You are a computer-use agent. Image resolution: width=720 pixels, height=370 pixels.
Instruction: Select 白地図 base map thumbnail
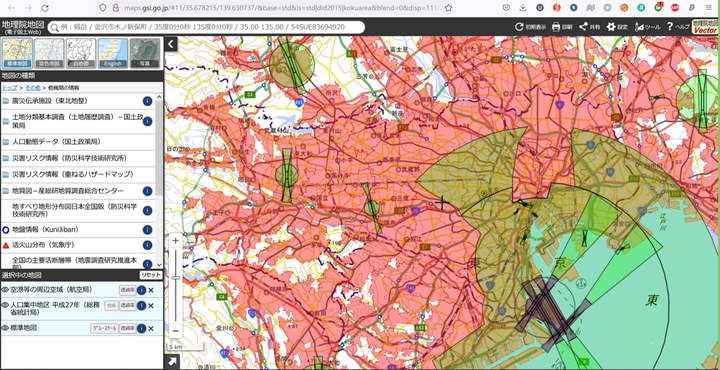click(x=81, y=53)
